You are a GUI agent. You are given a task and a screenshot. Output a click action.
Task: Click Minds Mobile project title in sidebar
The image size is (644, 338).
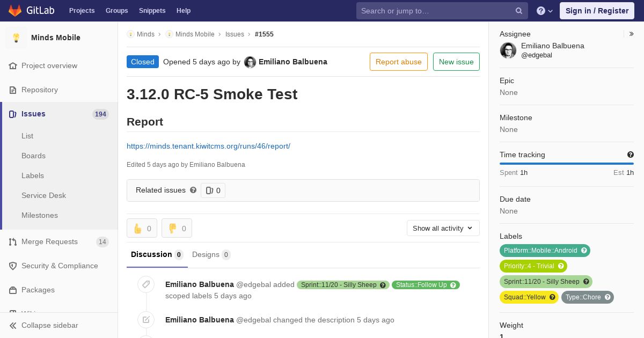pyautogui.click(x=56, y=38)
